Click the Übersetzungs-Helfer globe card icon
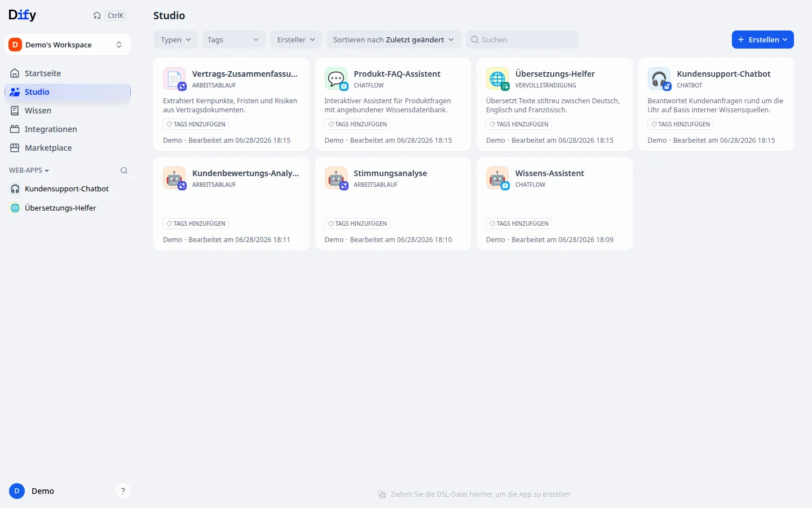The image size is (812, 508). (x=497, y=78)
